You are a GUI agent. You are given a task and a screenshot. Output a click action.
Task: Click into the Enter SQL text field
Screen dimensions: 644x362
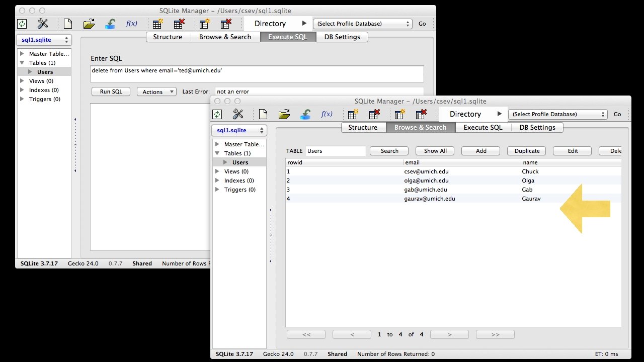(x=257, y=74)
